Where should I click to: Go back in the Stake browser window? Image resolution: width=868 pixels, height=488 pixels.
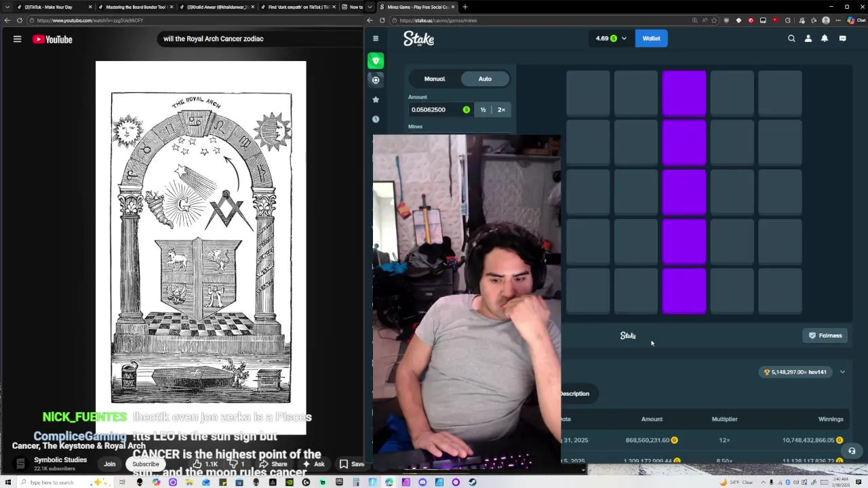point(370,20)
